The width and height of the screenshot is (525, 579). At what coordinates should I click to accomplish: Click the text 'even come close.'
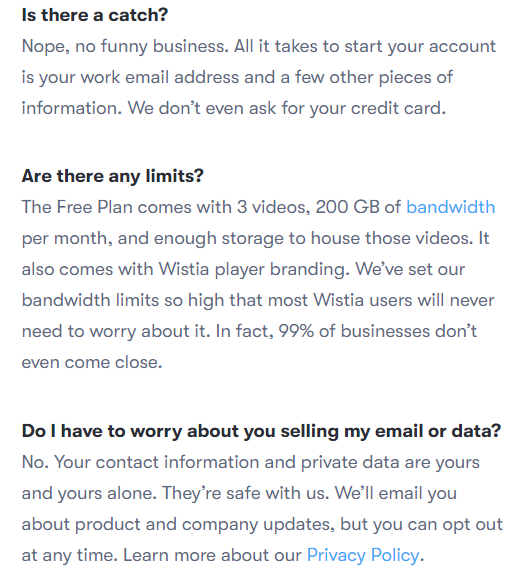coord(92,362)
